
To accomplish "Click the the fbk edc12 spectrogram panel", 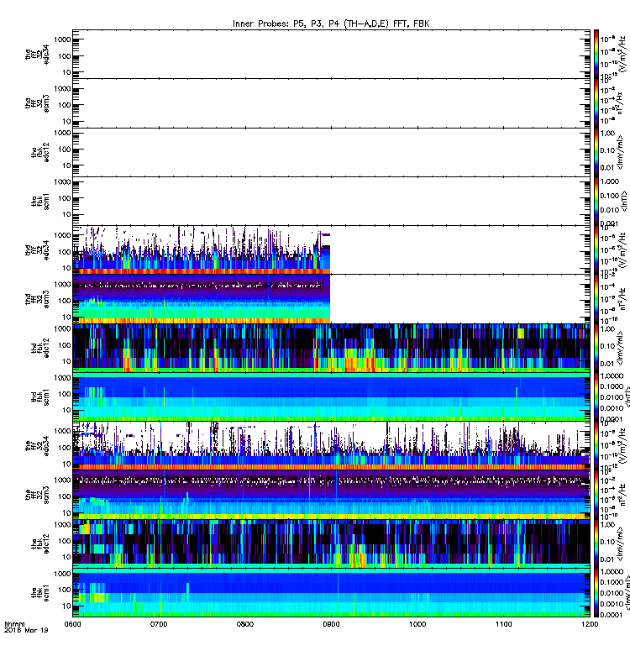I will pos(331,543).
